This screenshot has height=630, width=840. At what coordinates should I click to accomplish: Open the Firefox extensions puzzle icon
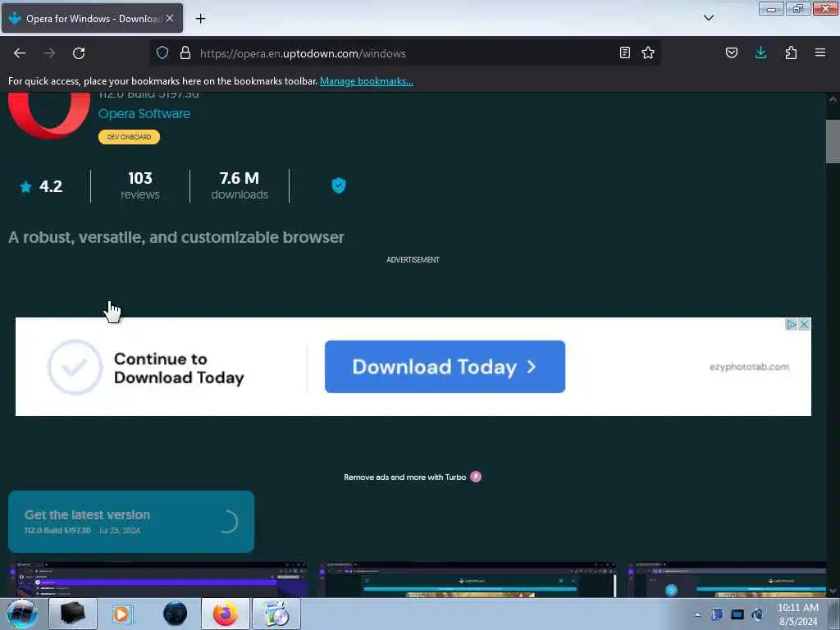(791, 52)
